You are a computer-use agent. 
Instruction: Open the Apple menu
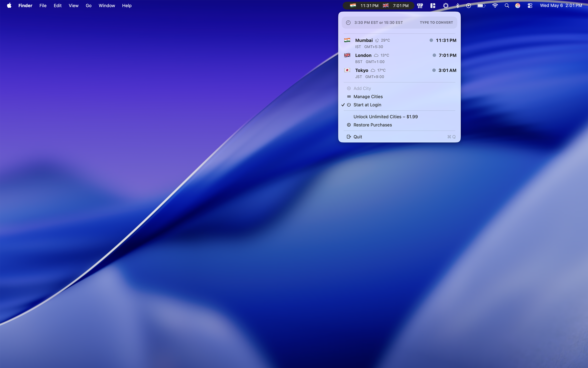pyautogui.click(x=9, y=5)
